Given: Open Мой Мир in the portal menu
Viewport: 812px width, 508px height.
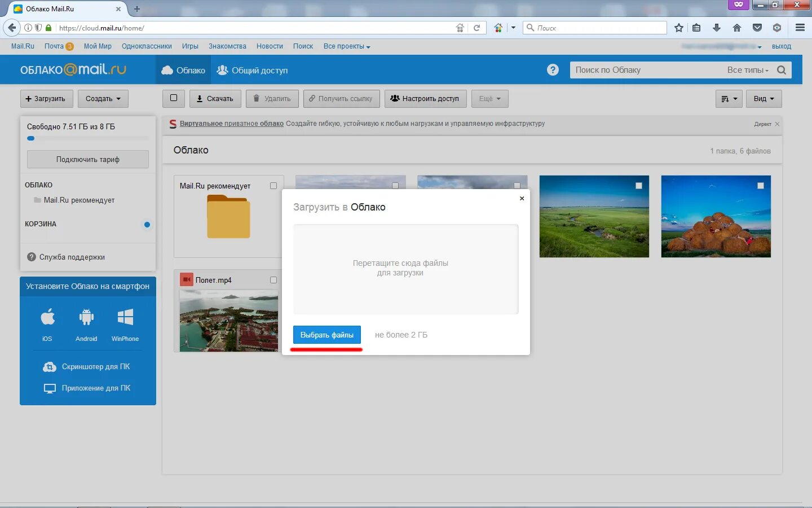Looking at the screenshot, I should pos(98,46).
